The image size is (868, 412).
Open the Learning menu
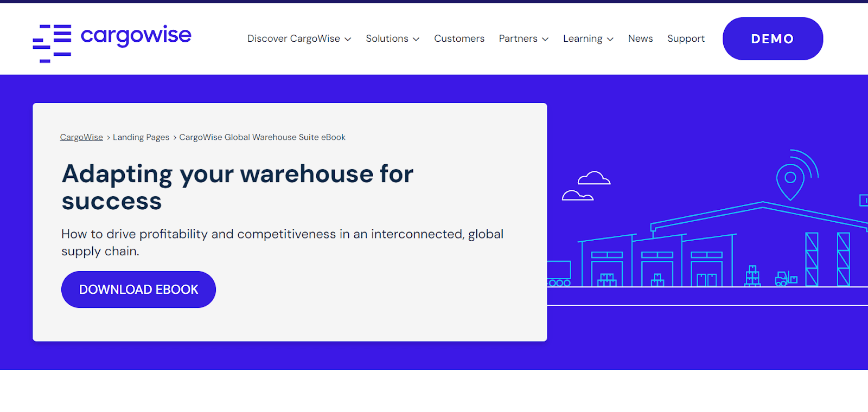coord(583,38)
